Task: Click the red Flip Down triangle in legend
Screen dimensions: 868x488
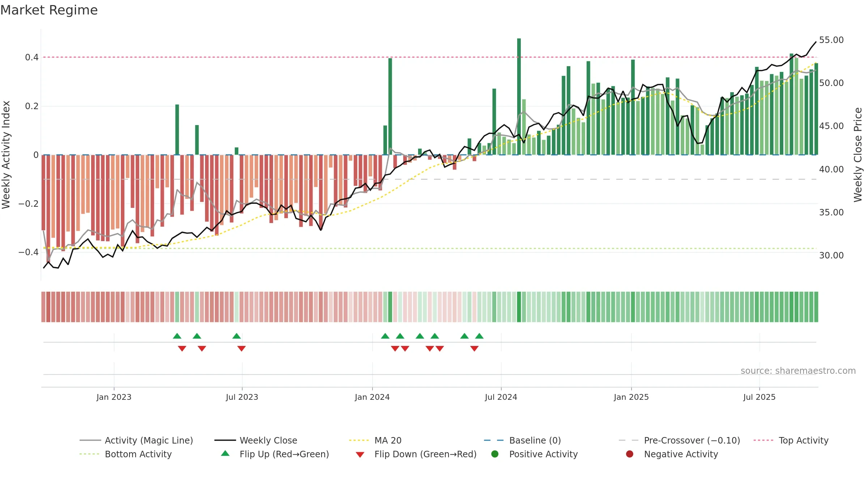Action: tap(360, 455)
